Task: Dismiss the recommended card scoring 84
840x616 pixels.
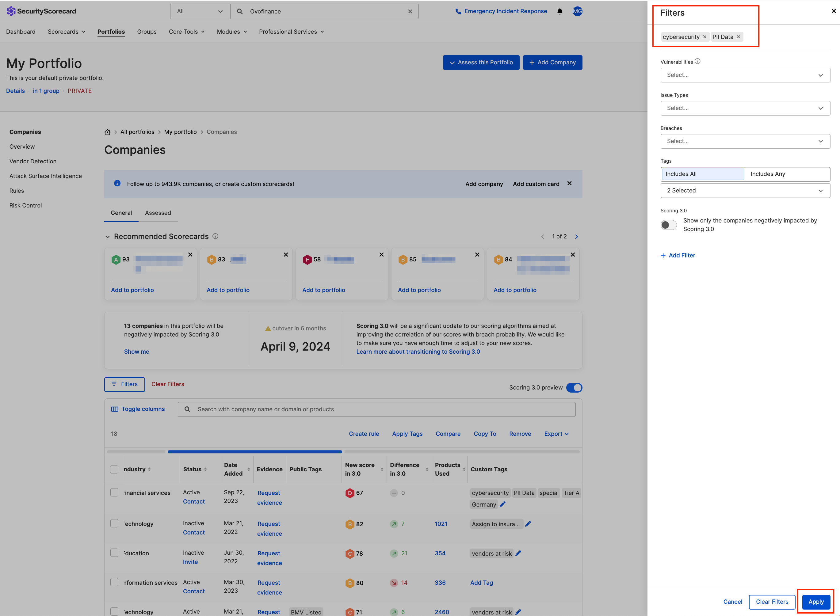Action: [x=573, y=255]
